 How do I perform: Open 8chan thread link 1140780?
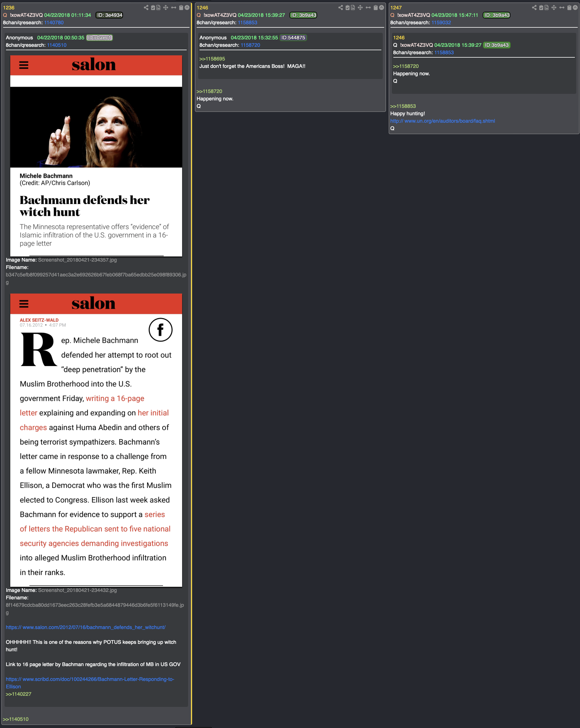(x=54, y=23)
